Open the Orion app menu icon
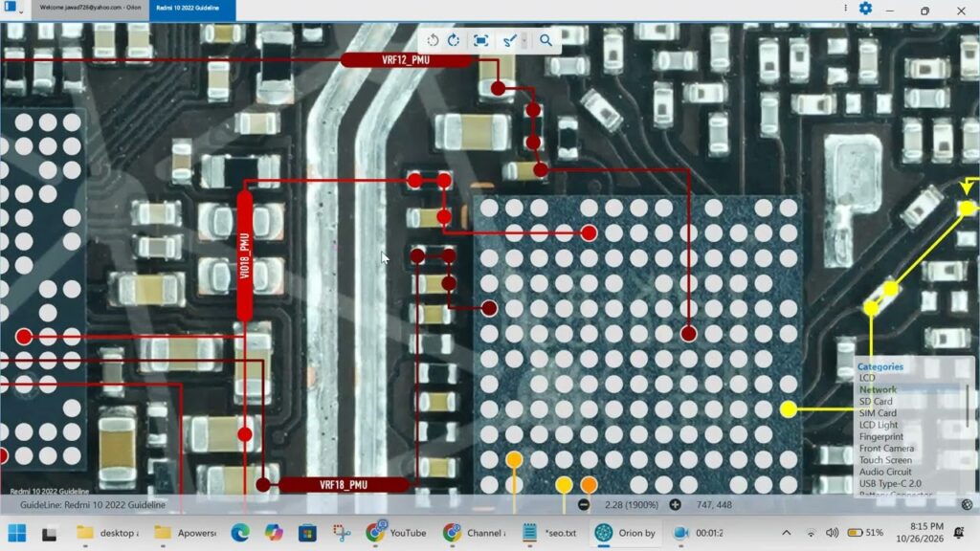Image resolution: width=980 pixels, height=551 pixels. (10, 7)
